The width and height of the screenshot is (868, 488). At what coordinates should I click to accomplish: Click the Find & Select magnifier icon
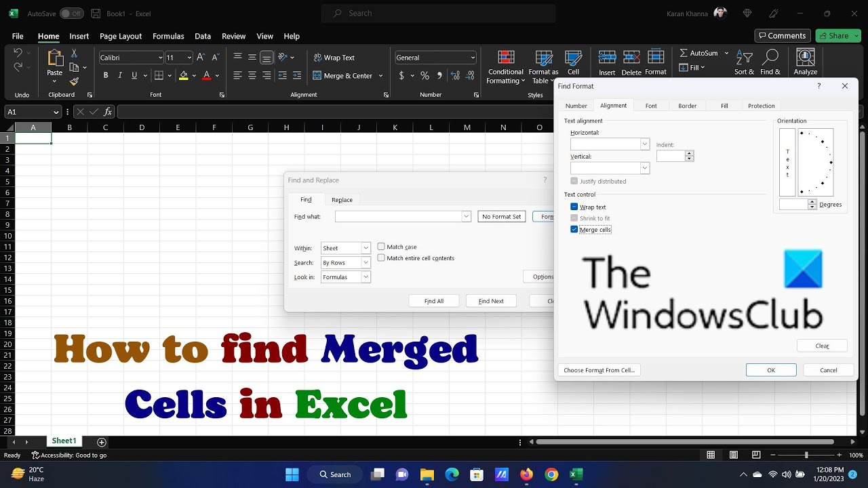click(x=770, y=58)
